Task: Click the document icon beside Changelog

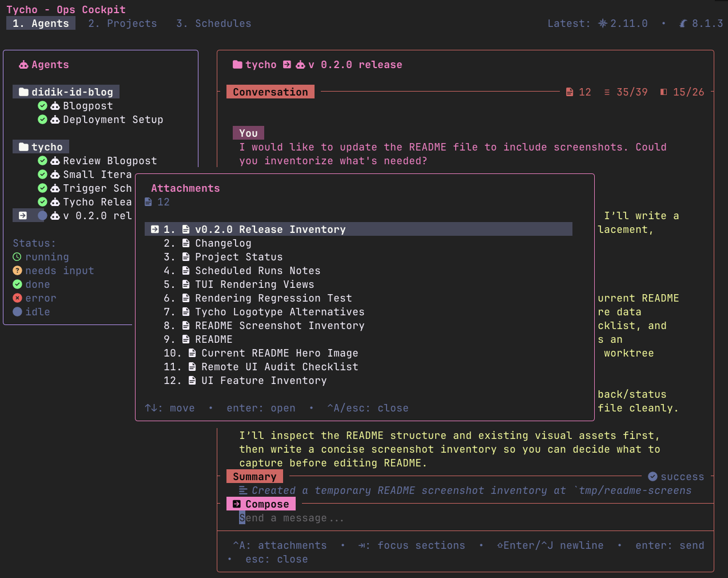Action: [x=186, y=243]
